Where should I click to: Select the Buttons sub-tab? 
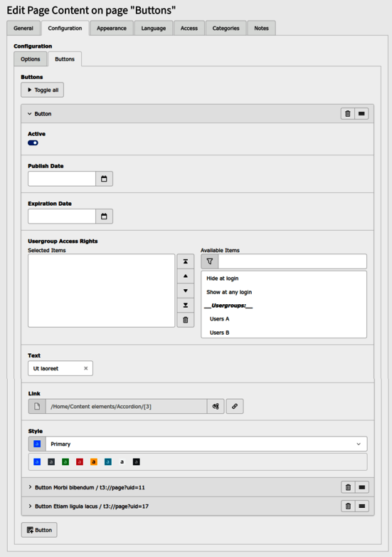65,59
